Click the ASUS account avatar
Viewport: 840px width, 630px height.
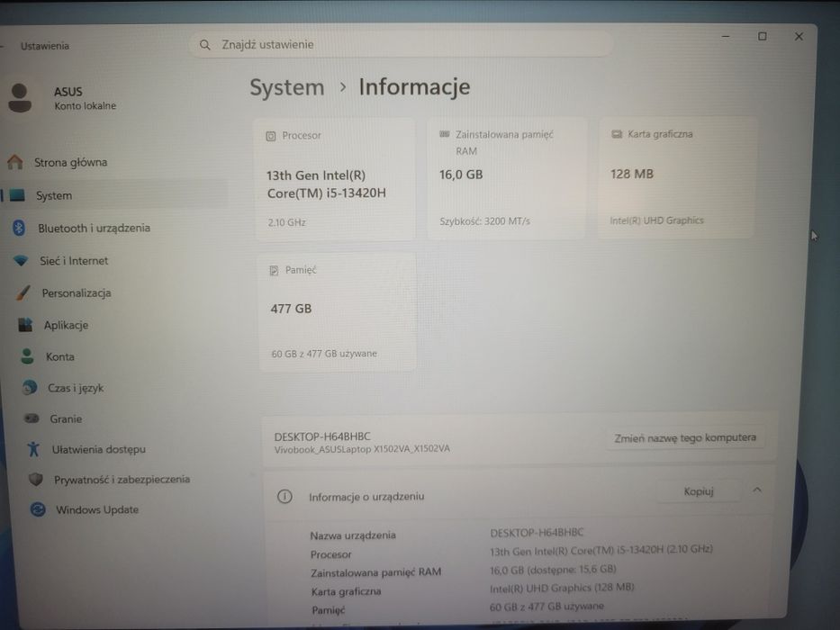click(20, 98)
